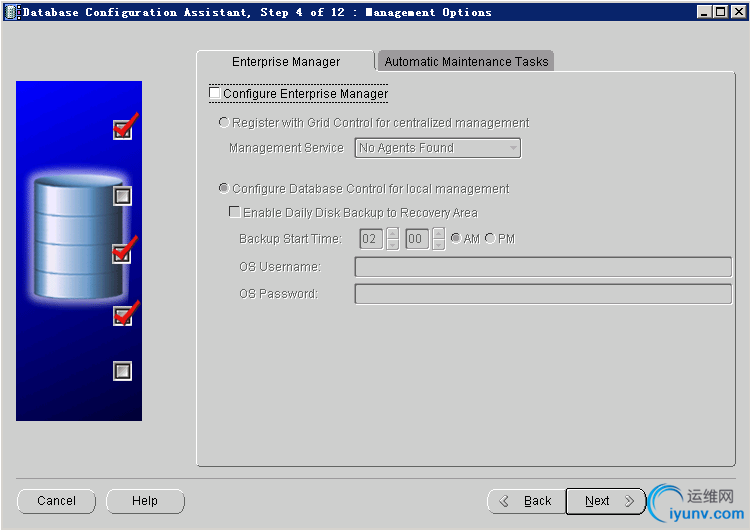Maximize the assistant window
The height and width of the screenshot is (530, 750).
(x=720, y=12)
